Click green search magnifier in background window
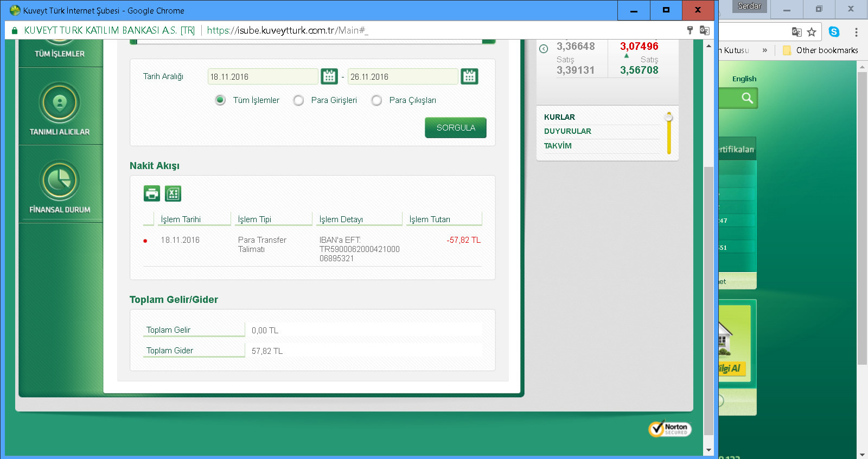 tap(747, 98)
